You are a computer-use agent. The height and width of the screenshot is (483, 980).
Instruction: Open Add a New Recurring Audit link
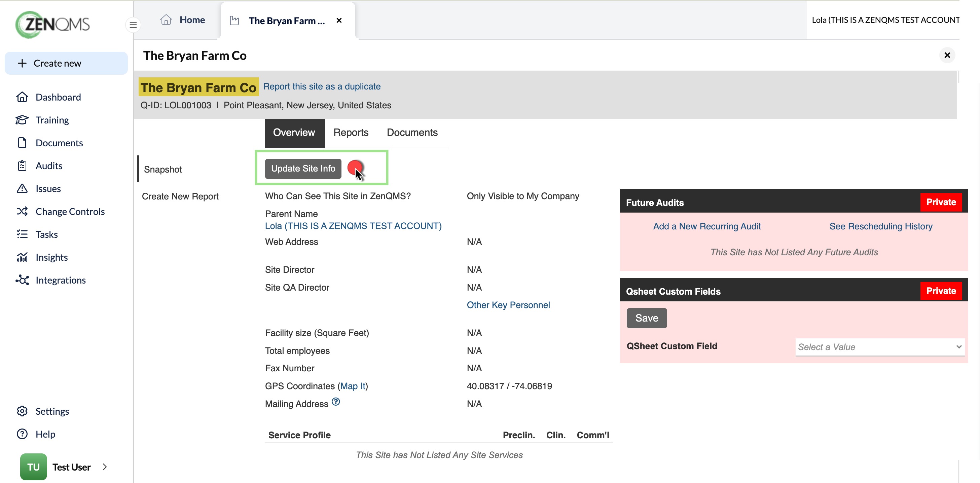707,226
